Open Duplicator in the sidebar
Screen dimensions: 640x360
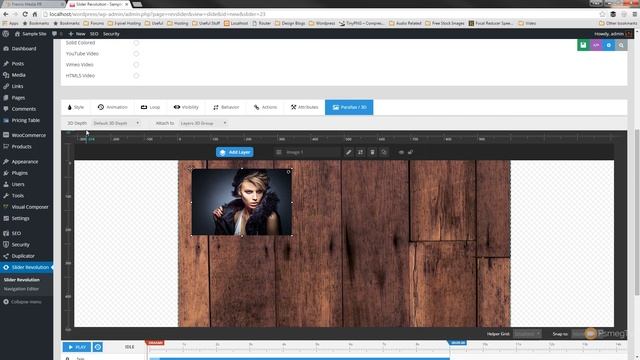pos(23,256)
